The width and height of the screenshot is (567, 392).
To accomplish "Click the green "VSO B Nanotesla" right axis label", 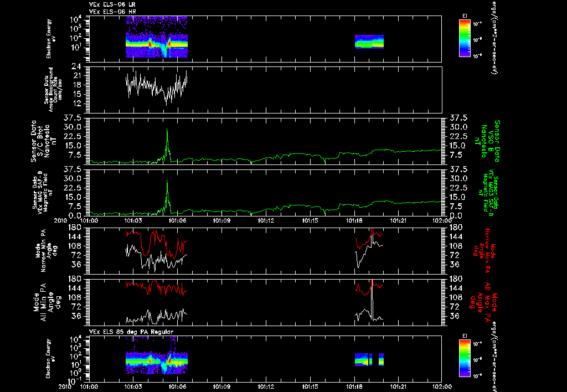I will [x=488, y=141].
